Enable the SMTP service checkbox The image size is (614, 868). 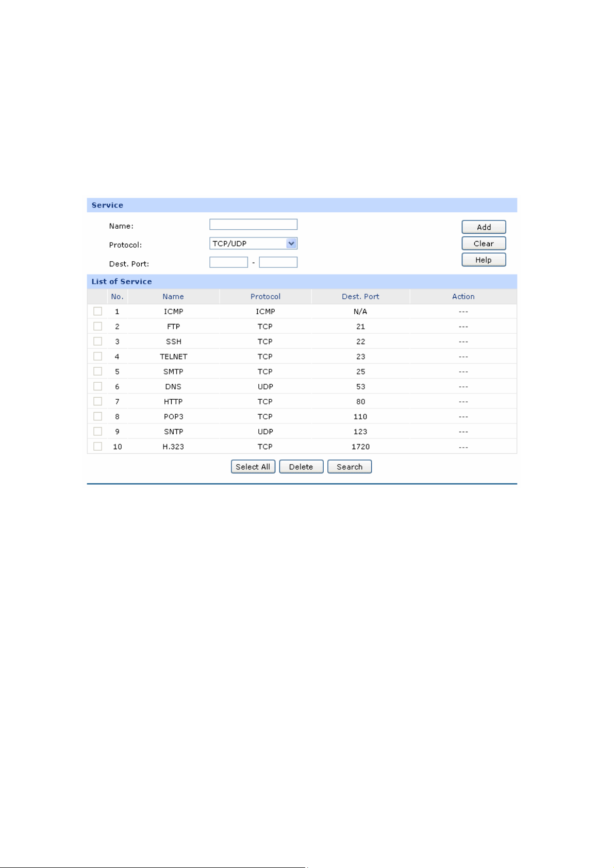tap(97, 371)
